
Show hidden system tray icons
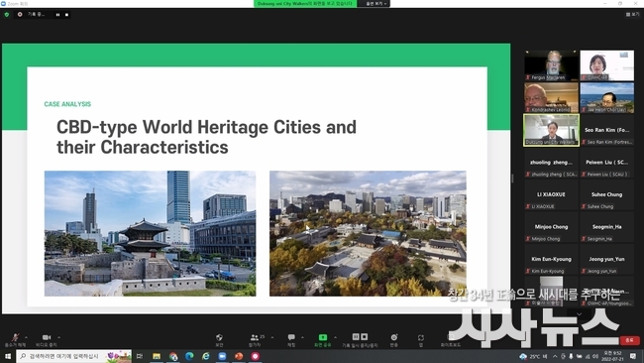555,356
